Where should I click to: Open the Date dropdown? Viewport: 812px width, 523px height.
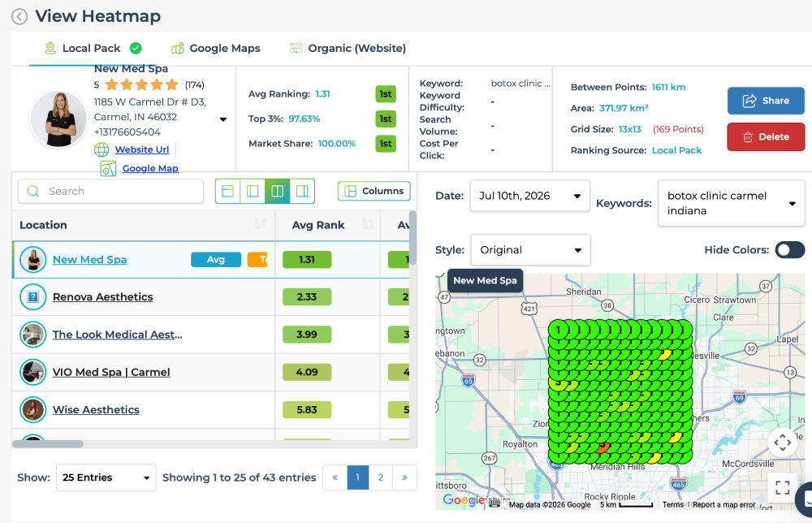pyautogui.click(x=529, y=196)
